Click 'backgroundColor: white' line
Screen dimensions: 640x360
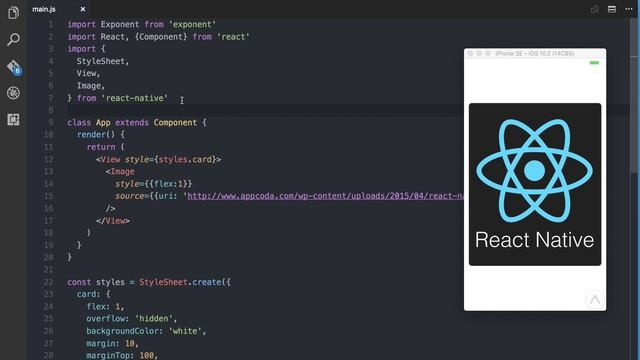146,331
